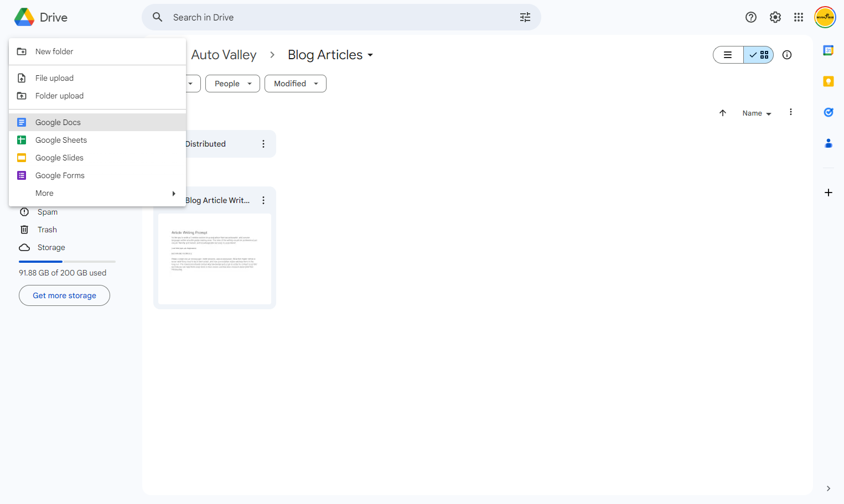Open more actions for Blog Article Writ... file
This screenshot has width=844, height=504.
[x=263, y=200]
